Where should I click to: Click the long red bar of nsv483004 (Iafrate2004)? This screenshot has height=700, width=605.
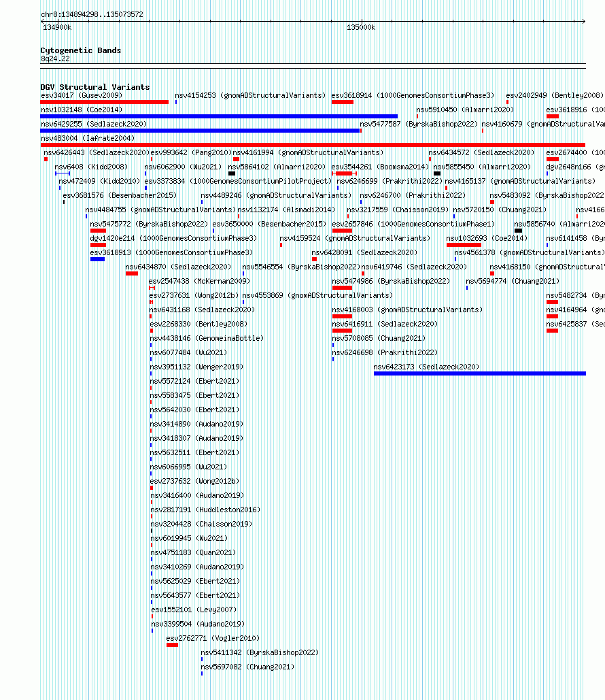[x=313, y=145]
